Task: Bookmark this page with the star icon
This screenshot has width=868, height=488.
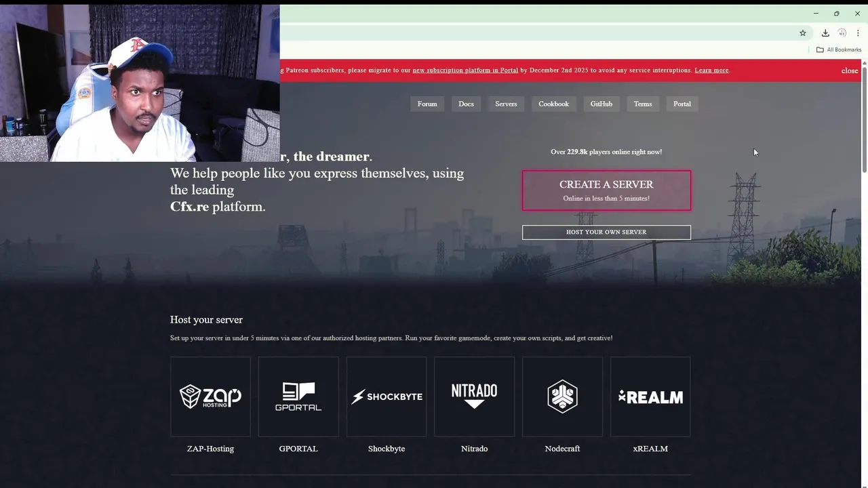Action: tap(803, 33)
